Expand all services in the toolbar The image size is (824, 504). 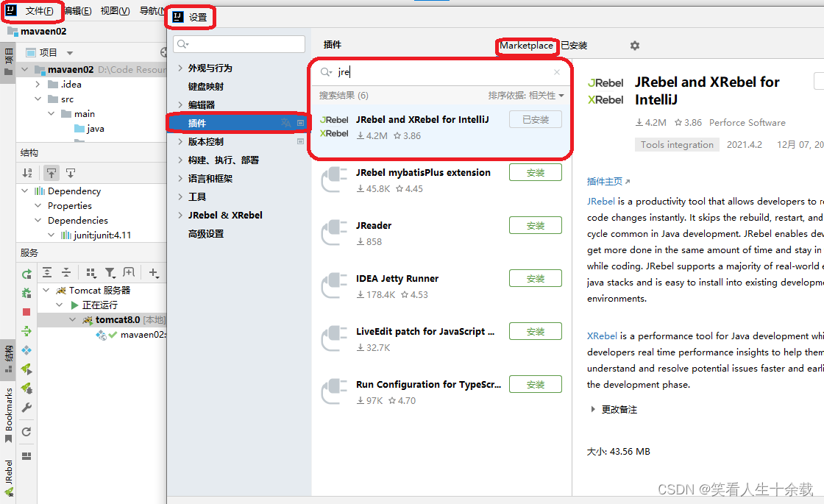(47, 272)
